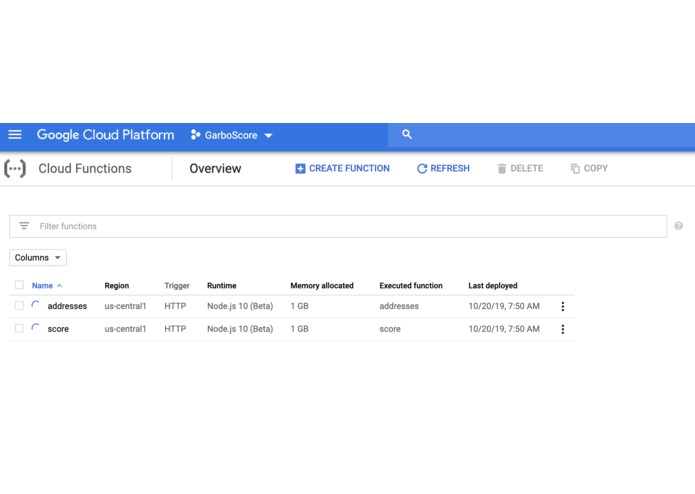The height and width of the screenshot is (494, 695).
Task: Click the Delete button
Action: tap(520, 168)
